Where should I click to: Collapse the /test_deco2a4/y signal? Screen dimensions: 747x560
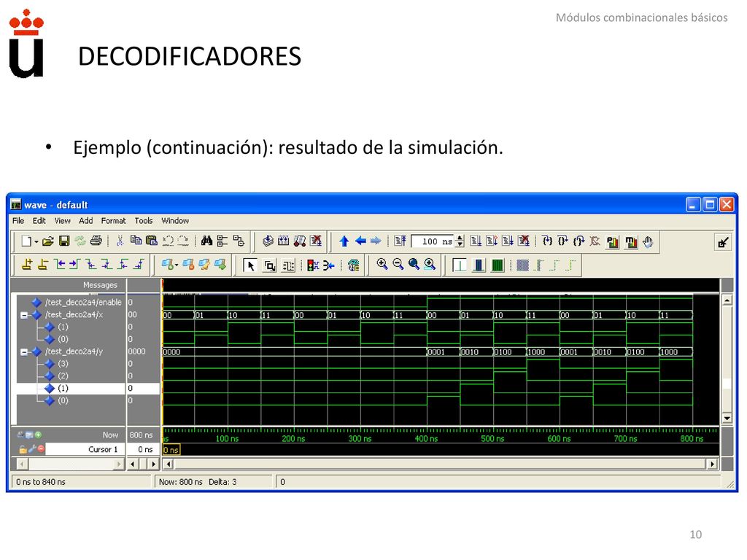24,352
